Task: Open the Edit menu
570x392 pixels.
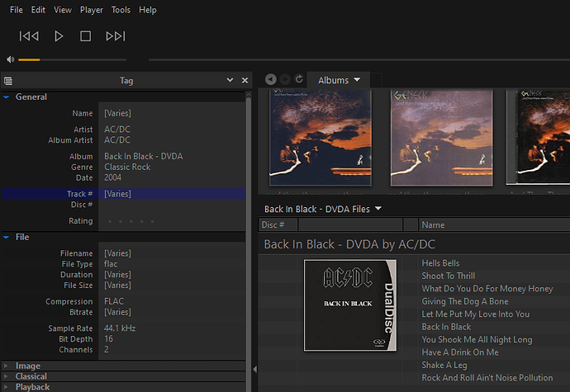Action: (38, 10)
